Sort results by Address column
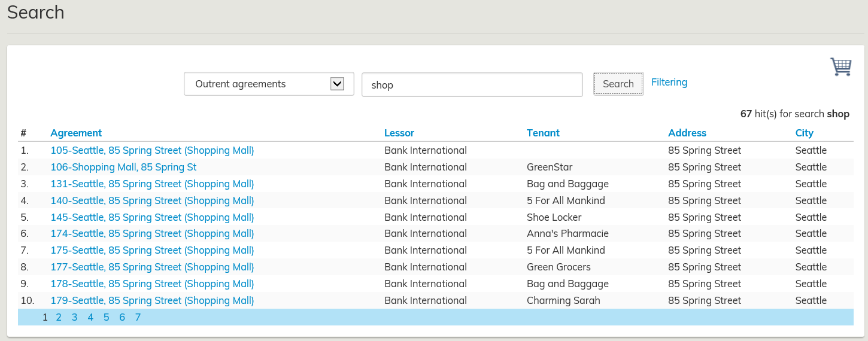The height and width of the screenshot is (341, 868). (687, 133)
